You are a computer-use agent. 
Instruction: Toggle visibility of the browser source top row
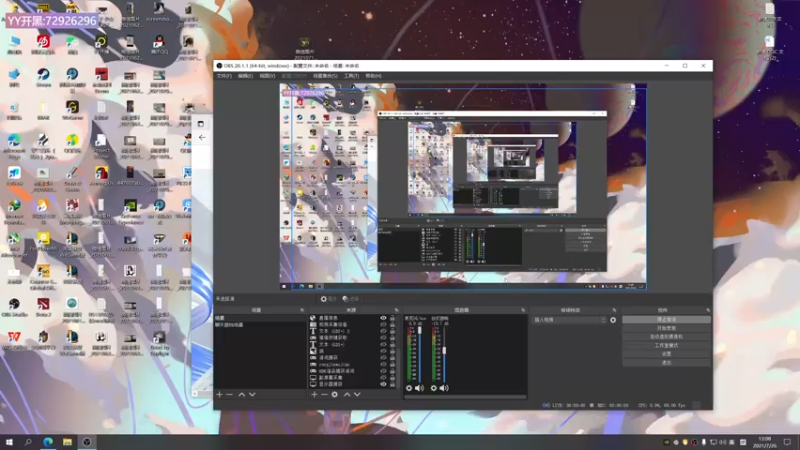tap(383, 318)
